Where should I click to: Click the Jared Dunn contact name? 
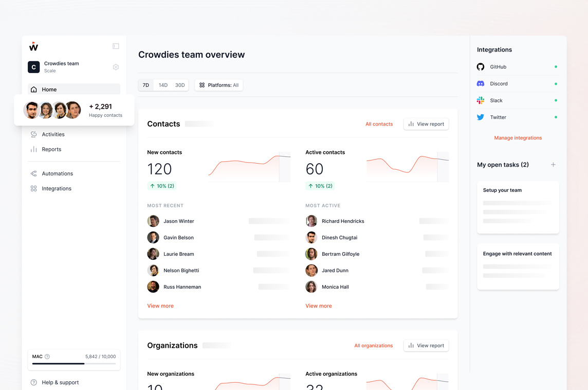pos(335,271)
